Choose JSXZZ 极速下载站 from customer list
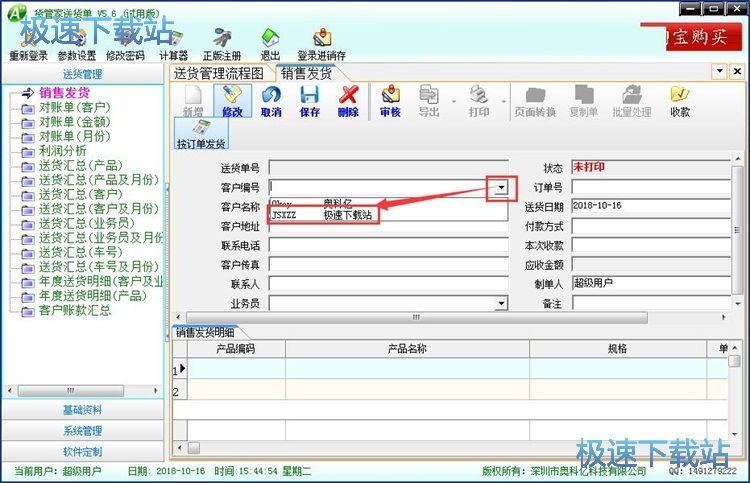Viewport: 750px width, 483px height. [323, 215]
